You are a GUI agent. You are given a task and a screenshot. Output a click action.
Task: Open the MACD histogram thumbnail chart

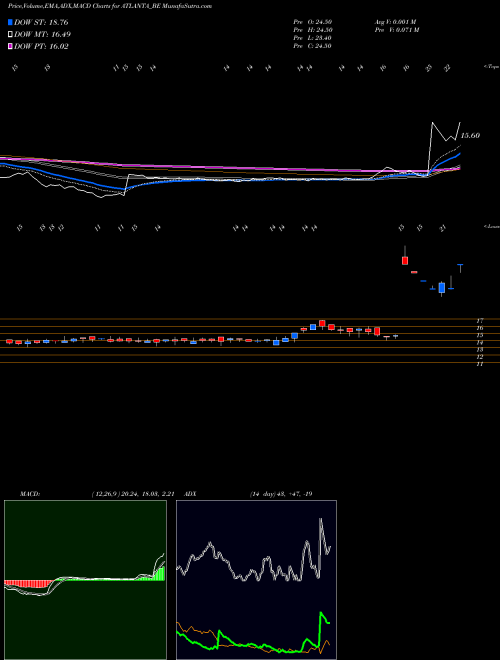coord(85,580)
